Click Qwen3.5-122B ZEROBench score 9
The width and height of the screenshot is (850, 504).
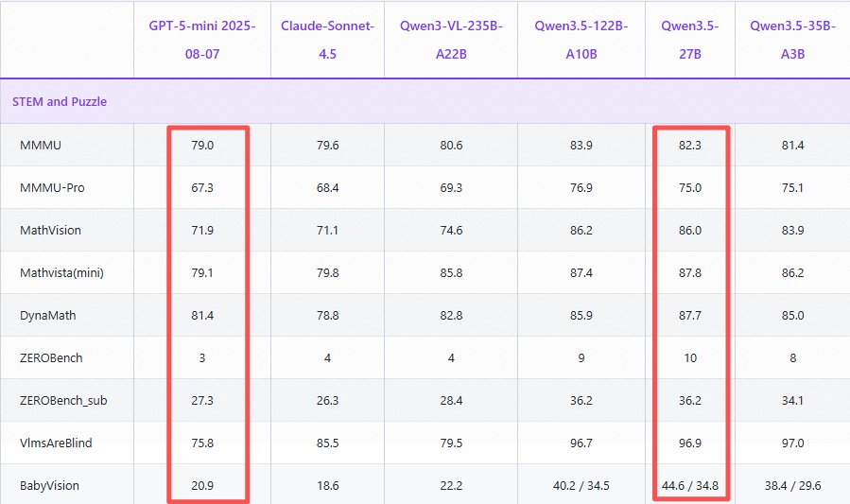(x=581, y=357)
